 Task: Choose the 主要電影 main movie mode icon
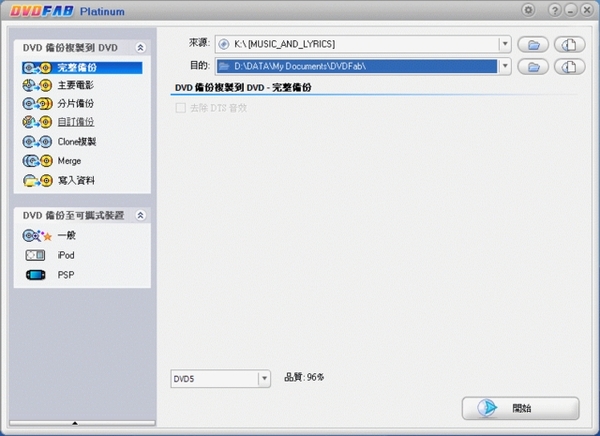coord(37,85)
